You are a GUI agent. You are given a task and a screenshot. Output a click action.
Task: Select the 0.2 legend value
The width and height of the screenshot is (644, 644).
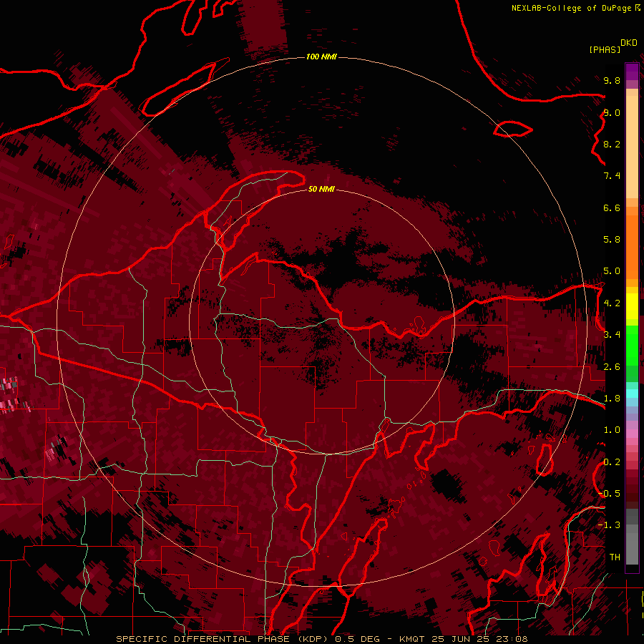pyautogui.click(x=612, y=462)
